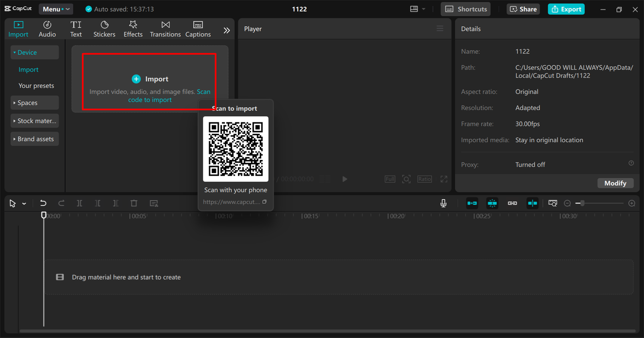The height and width of the screenshot is (338, 644).
Task: Click the Delete right trim icon
Action: pyautogui.click(x=116, y=203)
